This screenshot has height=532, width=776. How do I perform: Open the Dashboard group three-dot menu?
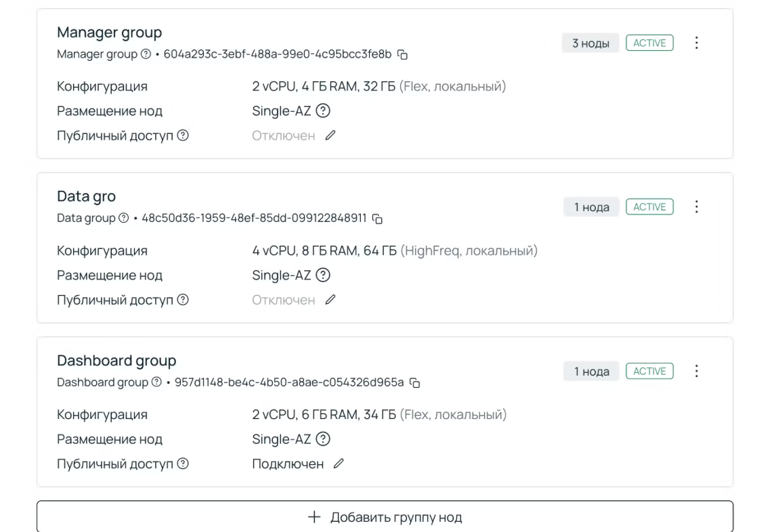[696, 371]
